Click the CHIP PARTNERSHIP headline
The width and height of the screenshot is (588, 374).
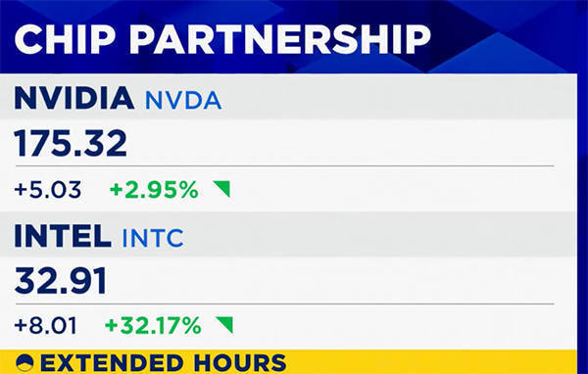tap(222, 39)
